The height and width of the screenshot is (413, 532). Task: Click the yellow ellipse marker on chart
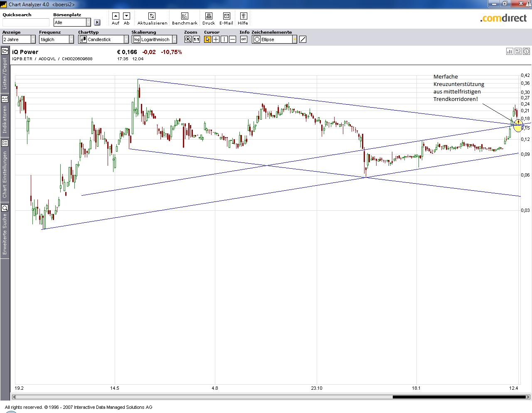coord(518,125)
